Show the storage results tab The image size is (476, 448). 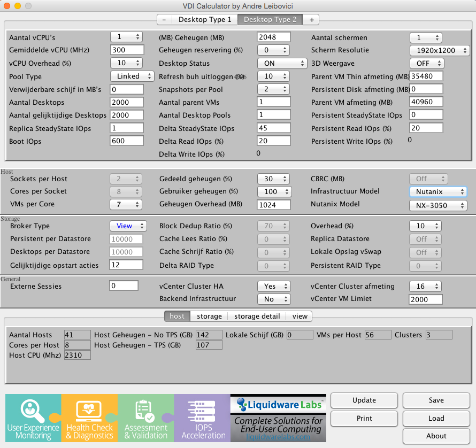[209, 316]
